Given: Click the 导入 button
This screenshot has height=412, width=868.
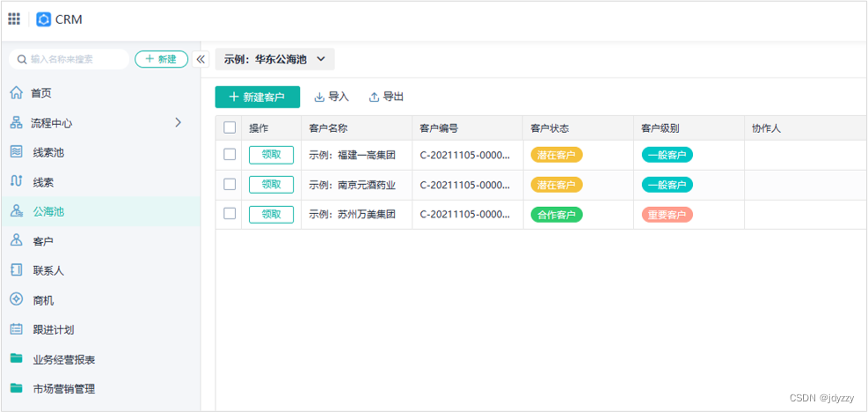Looking at the screenshot, I should click(332, 97).
